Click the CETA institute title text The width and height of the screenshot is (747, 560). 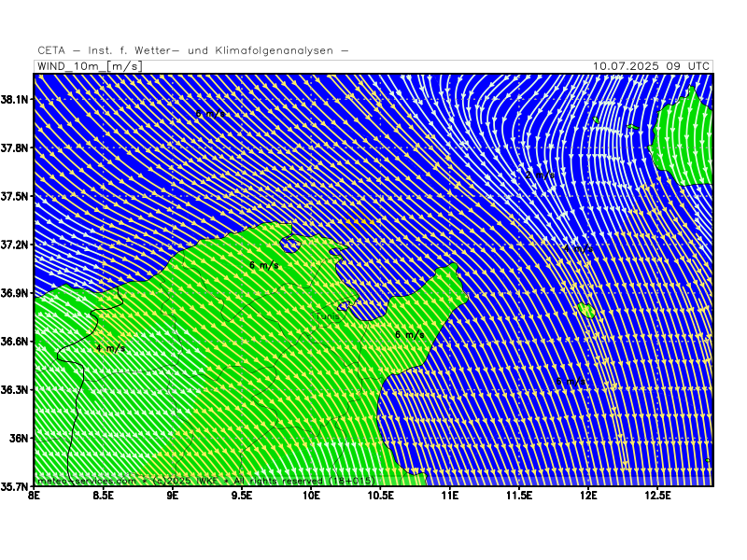click(193, 50)
